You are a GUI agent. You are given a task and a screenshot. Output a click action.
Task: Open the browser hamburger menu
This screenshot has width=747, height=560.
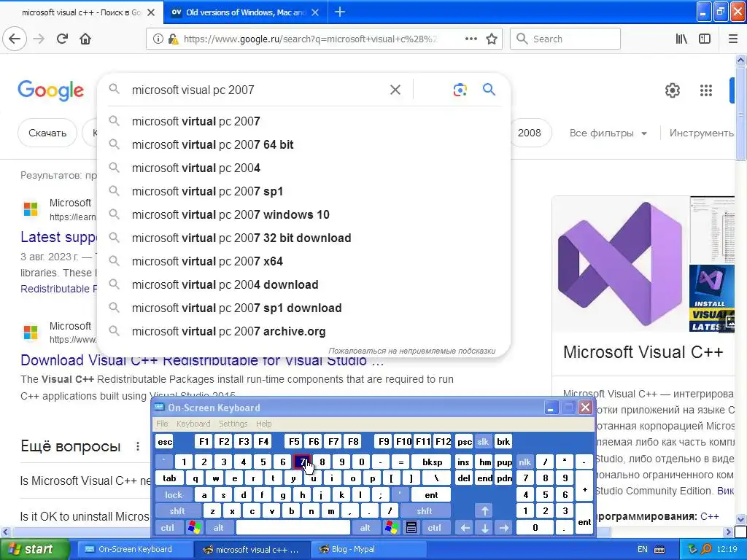[733, 39]
